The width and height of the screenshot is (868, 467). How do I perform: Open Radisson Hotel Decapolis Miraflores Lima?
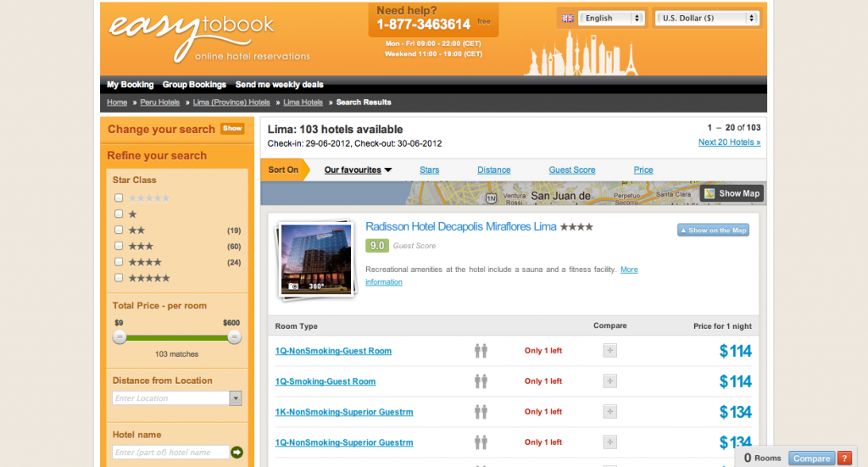(x=460, y=227)
